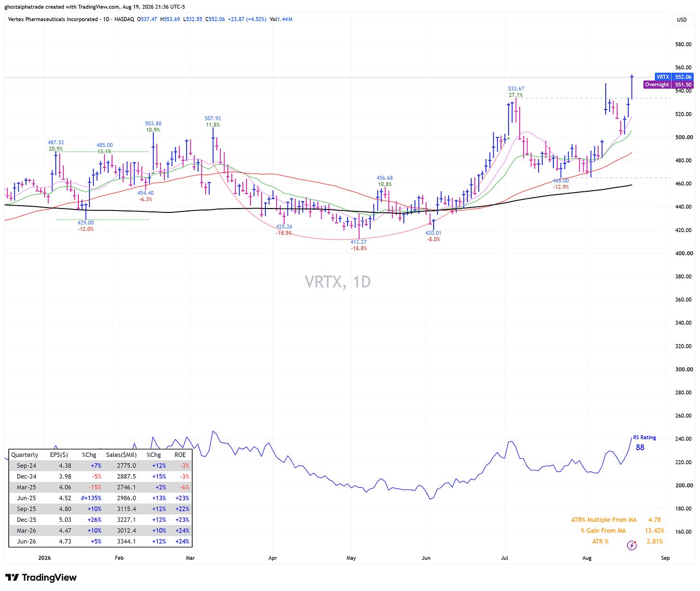700x591 pixels.
Task: Select the 485.00 pivot label
Action: (x=104, y=145)
